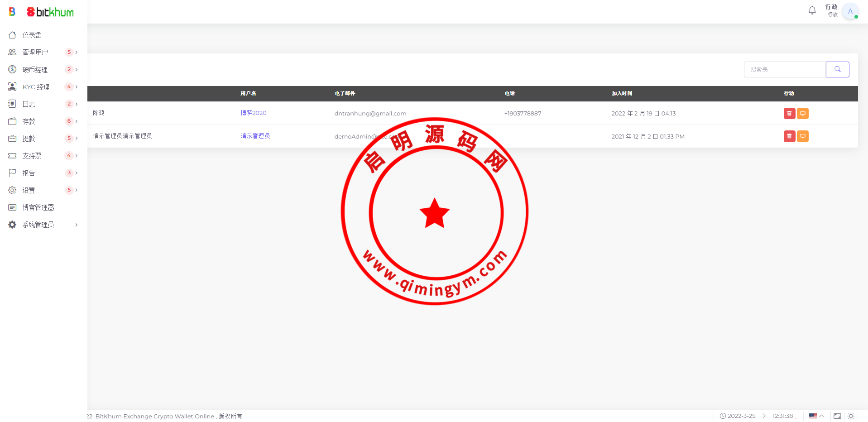Open the notifications bell
The width and height of the screenshot is (868, 422).
click(x=812, y=10)
